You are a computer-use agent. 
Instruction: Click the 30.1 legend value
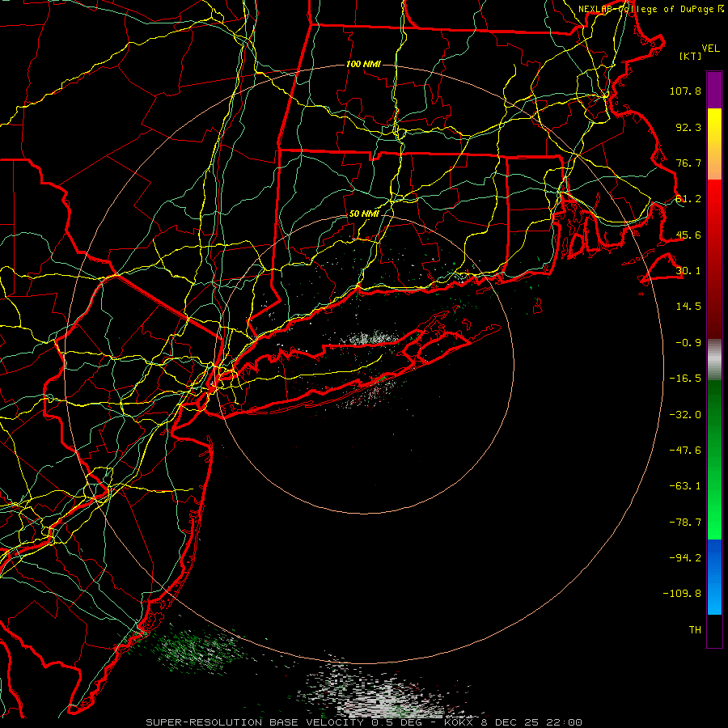[688, 271]
